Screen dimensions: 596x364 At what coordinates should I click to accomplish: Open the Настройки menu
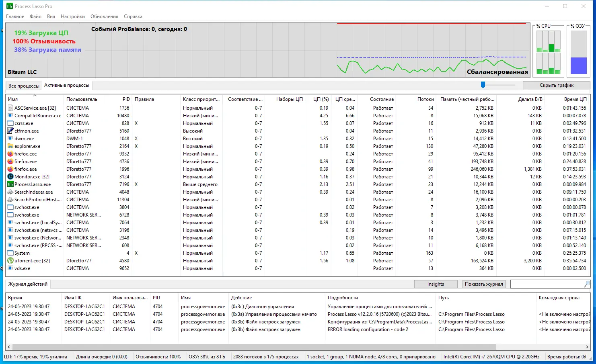[73, 16]
